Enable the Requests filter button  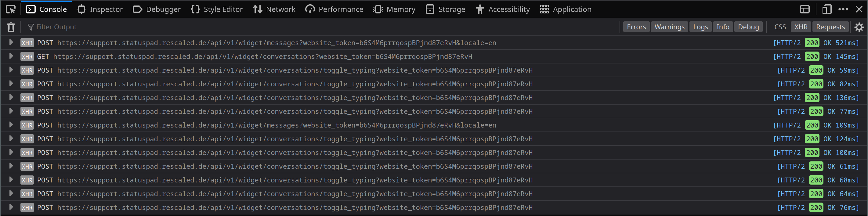tap(830, 27)
